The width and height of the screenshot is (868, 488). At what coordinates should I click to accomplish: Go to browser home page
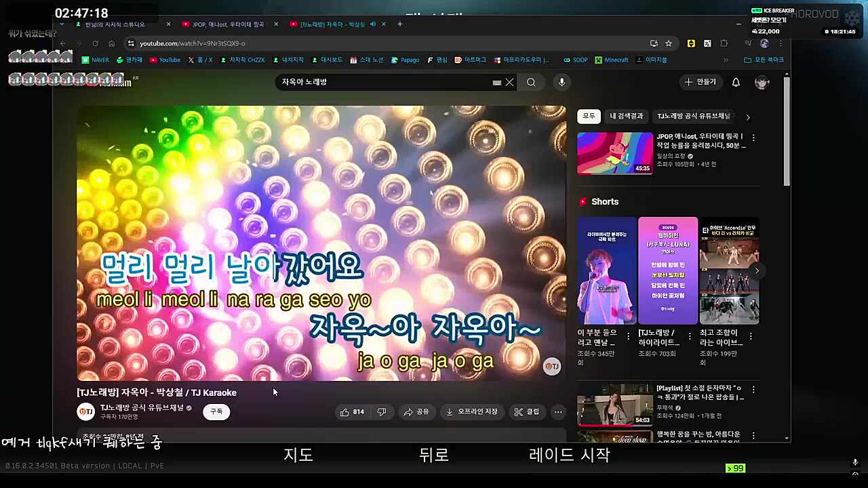coord(112,43)
